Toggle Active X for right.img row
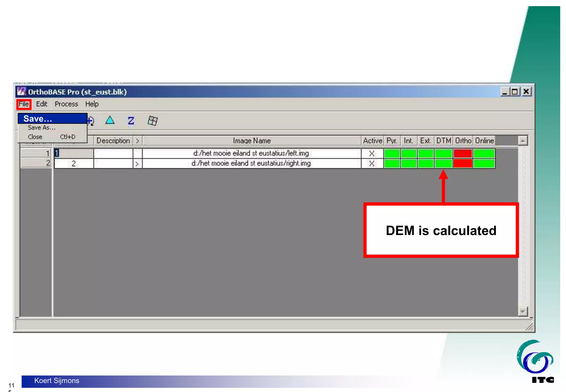The width and height of the screenshot is (566, 392). (372, 163)
